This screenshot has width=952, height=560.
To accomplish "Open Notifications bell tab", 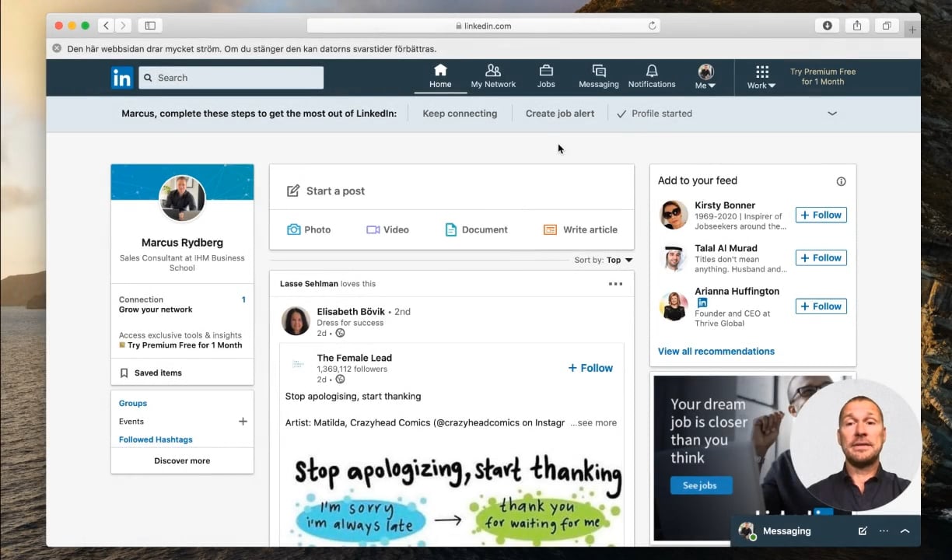I will coord(652,76).
